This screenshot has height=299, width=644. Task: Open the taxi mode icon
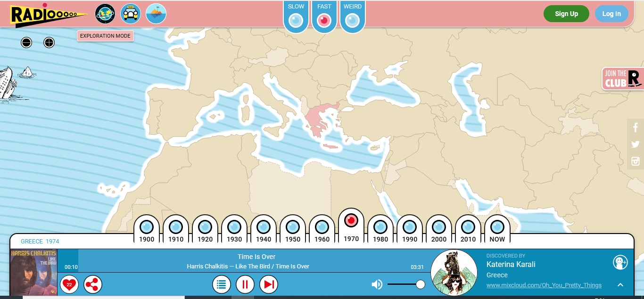coord(131,14)
